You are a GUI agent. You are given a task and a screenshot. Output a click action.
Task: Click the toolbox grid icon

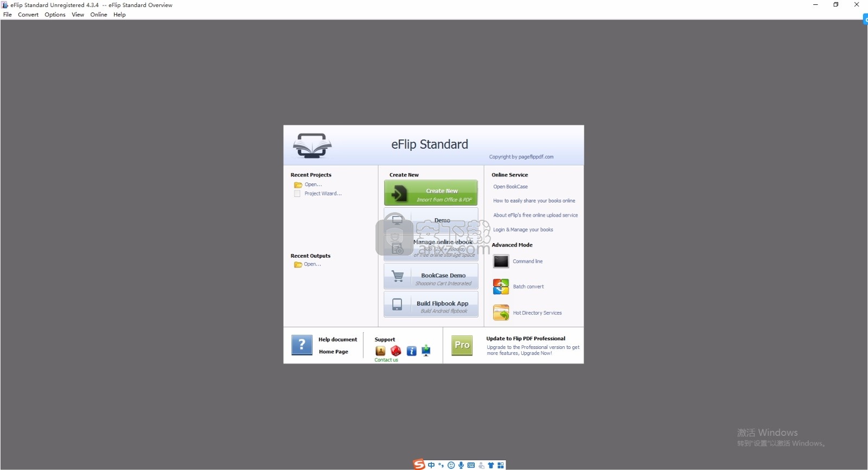(x=501, y=465)
